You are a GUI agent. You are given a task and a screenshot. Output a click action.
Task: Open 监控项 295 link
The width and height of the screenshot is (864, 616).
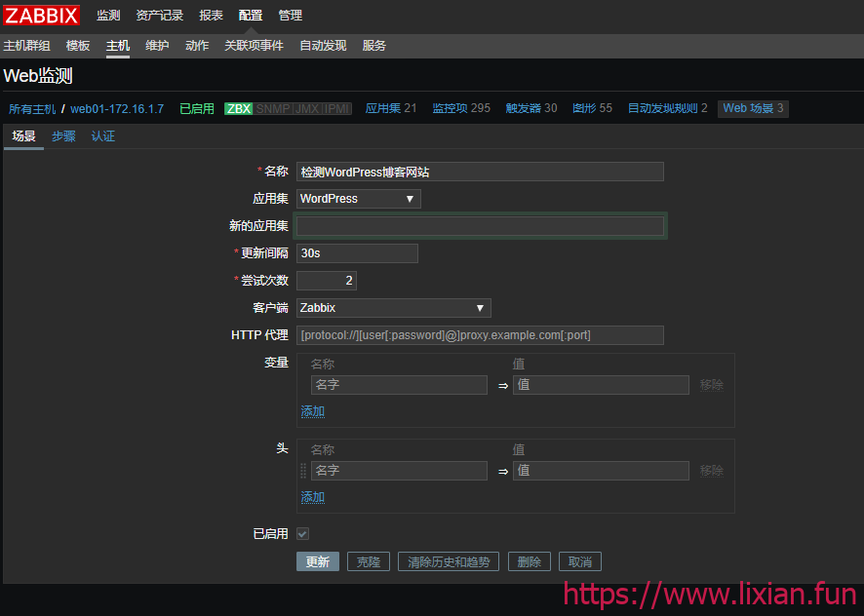pos(462,108)
